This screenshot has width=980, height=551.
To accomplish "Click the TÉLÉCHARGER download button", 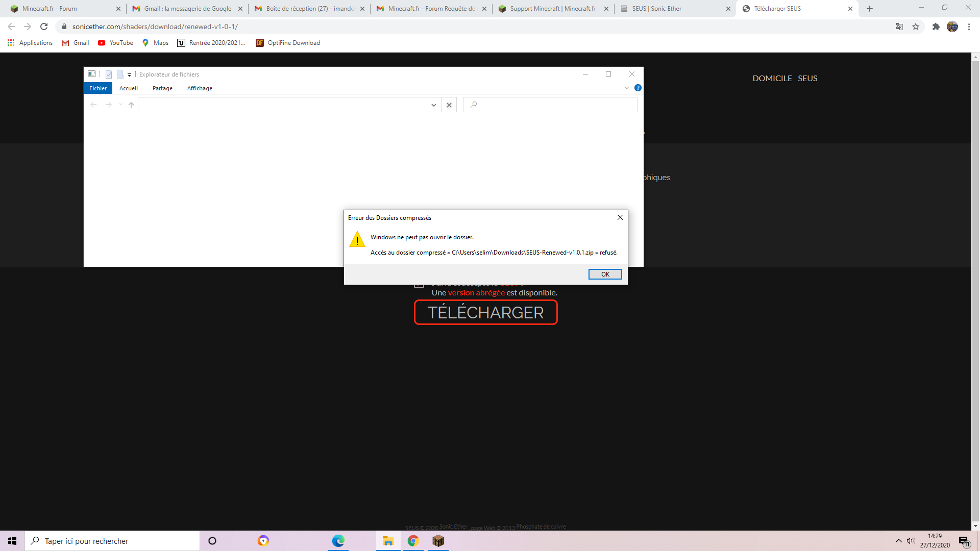I will pyautogui.click(x=485, y=312).
